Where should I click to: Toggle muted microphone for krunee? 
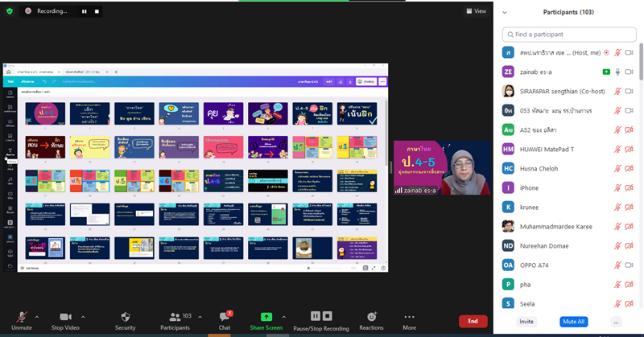pyautogui.click(x=618, y=208)
